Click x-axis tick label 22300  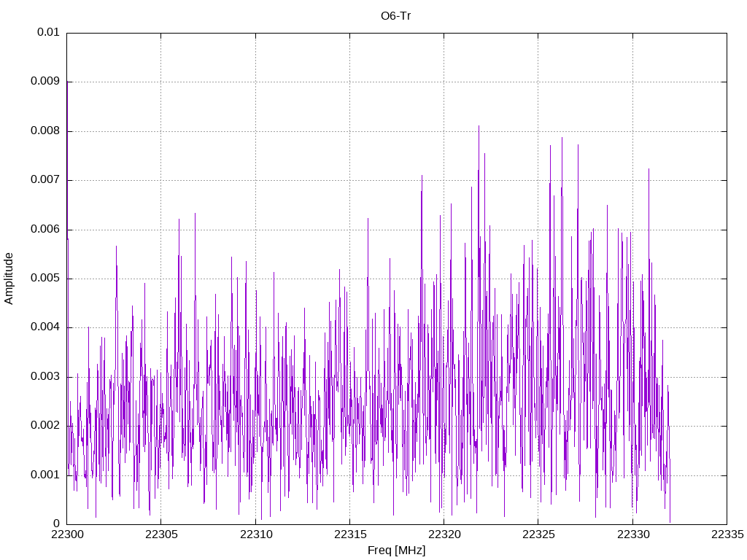click(66, 534)
